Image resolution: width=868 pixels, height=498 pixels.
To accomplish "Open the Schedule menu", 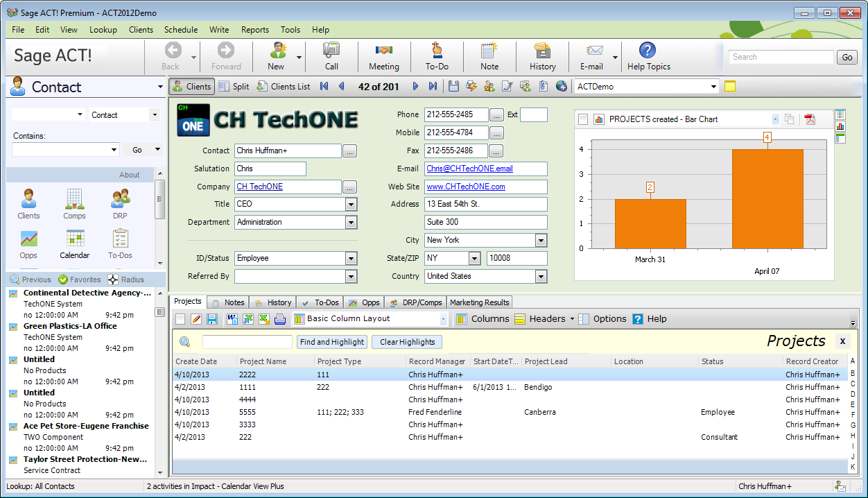I will pos(181,30).
